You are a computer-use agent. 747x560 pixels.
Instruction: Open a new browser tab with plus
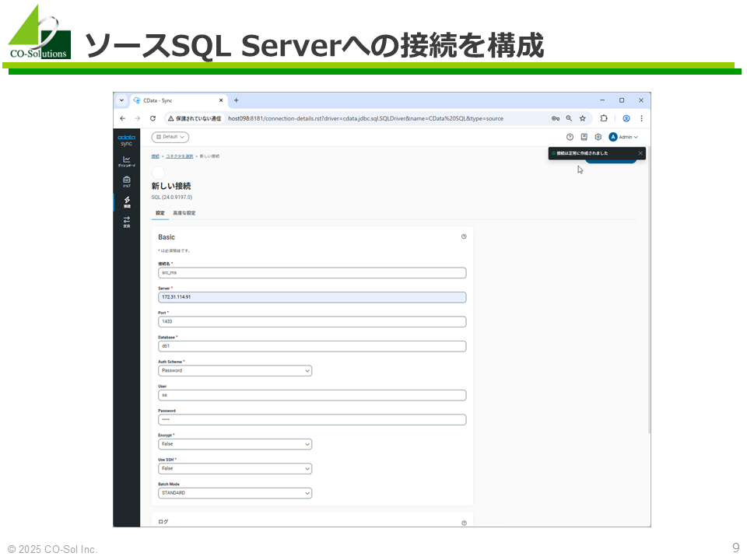click(x=237, y=100)
